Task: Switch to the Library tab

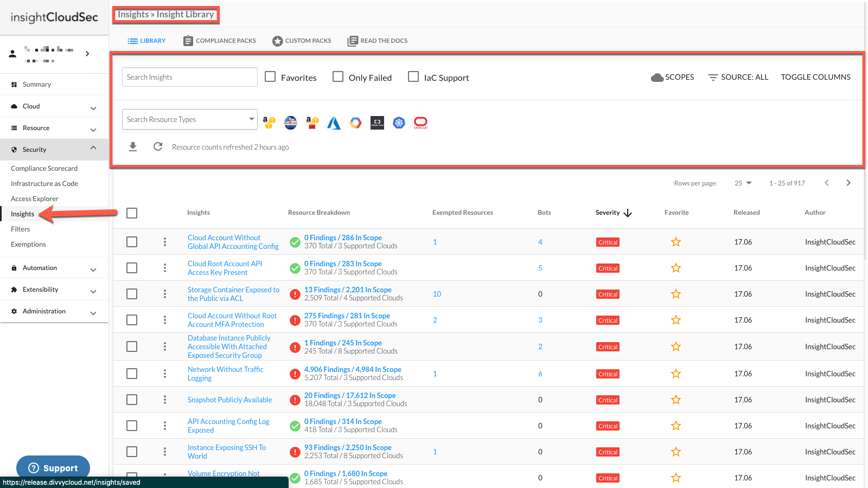Action: 146,41
